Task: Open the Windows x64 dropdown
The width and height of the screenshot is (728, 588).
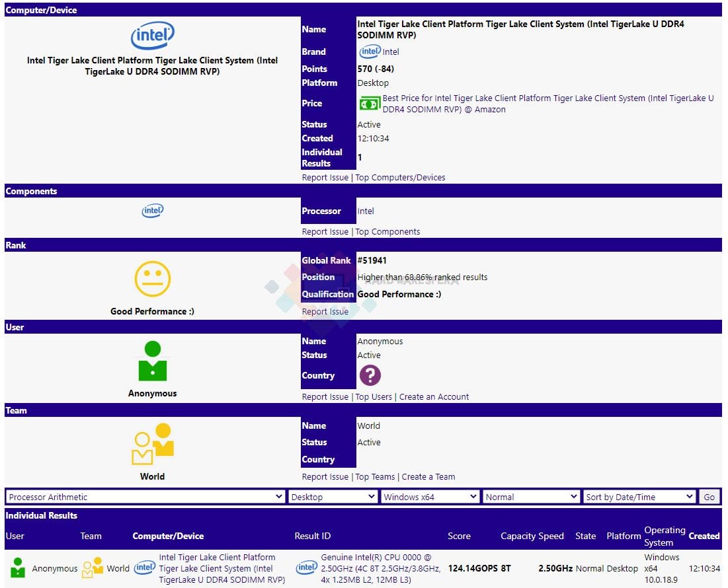Action: [430, 497]
